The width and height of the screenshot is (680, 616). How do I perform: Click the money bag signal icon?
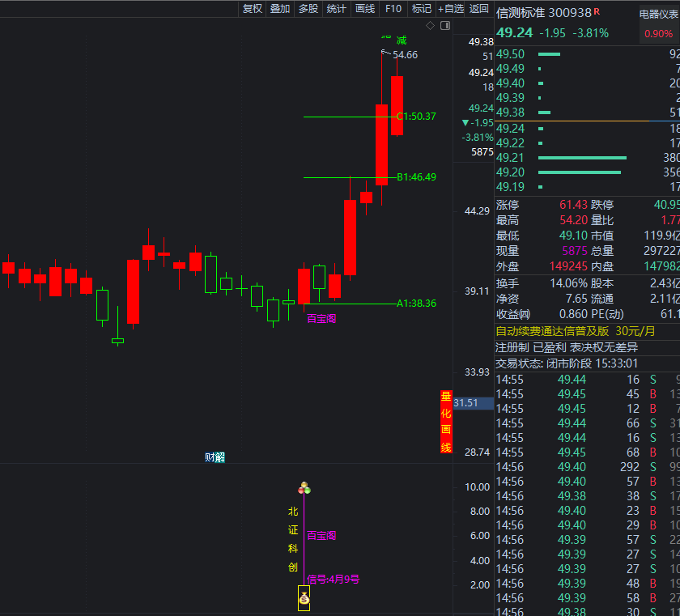(x=304, y=599)
